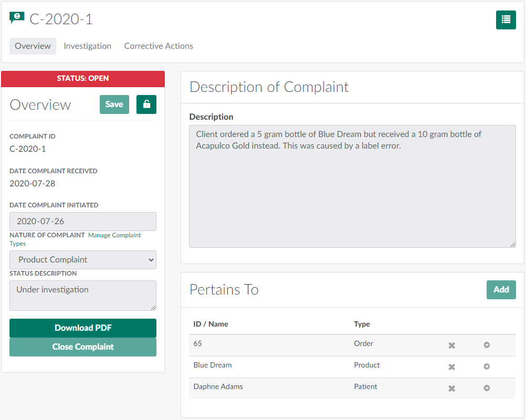Open Order 65 using the arrow icon
This screenshot has height=420, width=526.
point(487,345)
